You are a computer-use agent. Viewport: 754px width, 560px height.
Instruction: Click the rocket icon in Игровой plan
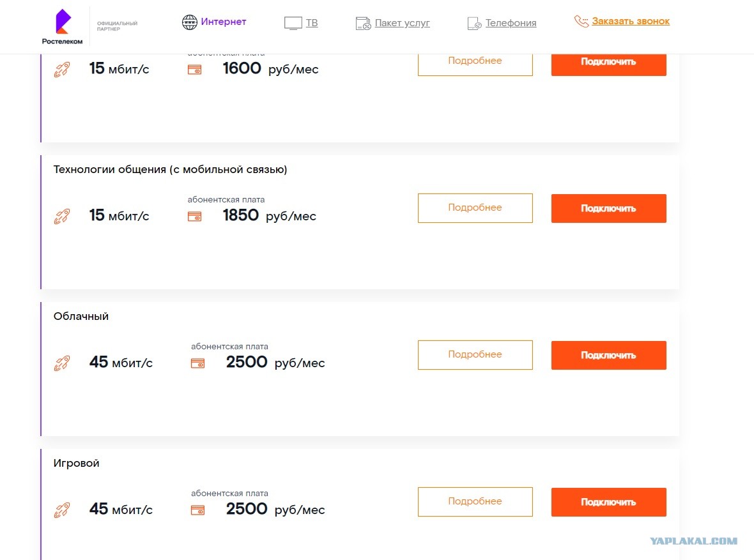pos(62,510)
